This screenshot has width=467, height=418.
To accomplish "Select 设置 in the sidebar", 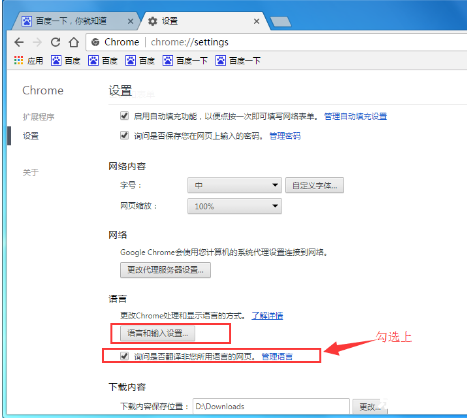I will [x=31, y=136].
